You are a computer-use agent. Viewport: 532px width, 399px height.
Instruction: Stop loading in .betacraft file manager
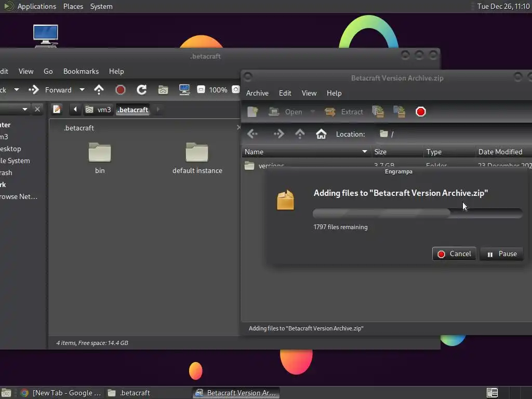(x=121, y=90)
